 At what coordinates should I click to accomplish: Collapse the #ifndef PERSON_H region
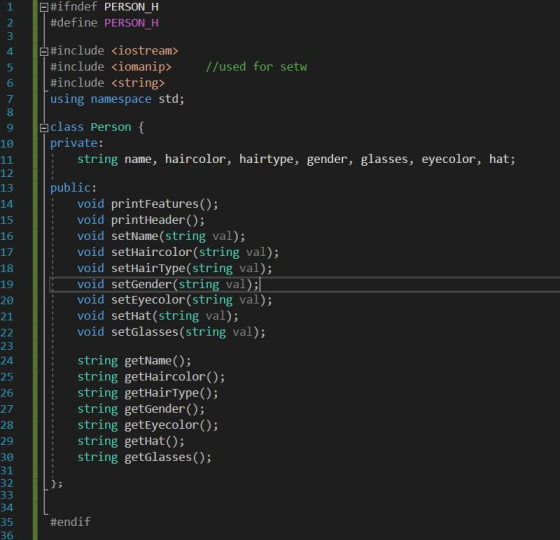[44, 8]
